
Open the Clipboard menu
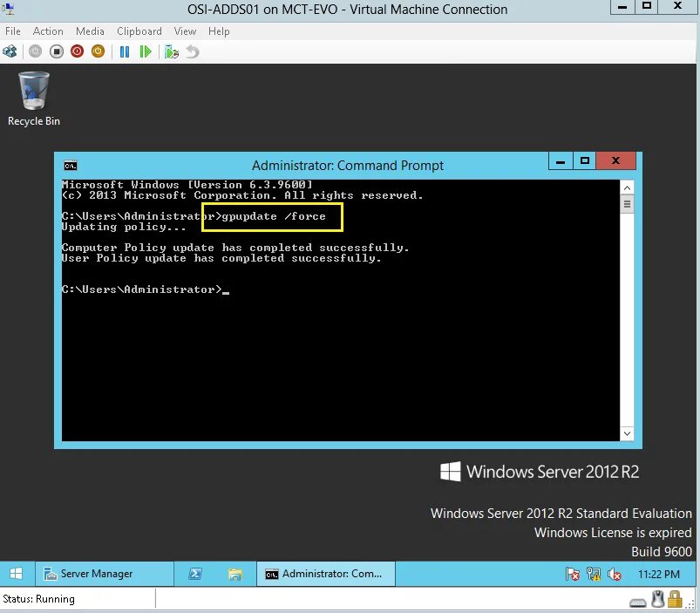coord(139,31)
